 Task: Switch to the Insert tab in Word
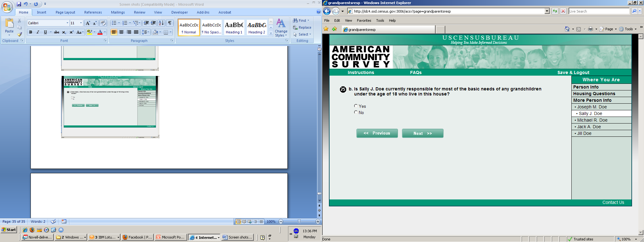[42, 12]
